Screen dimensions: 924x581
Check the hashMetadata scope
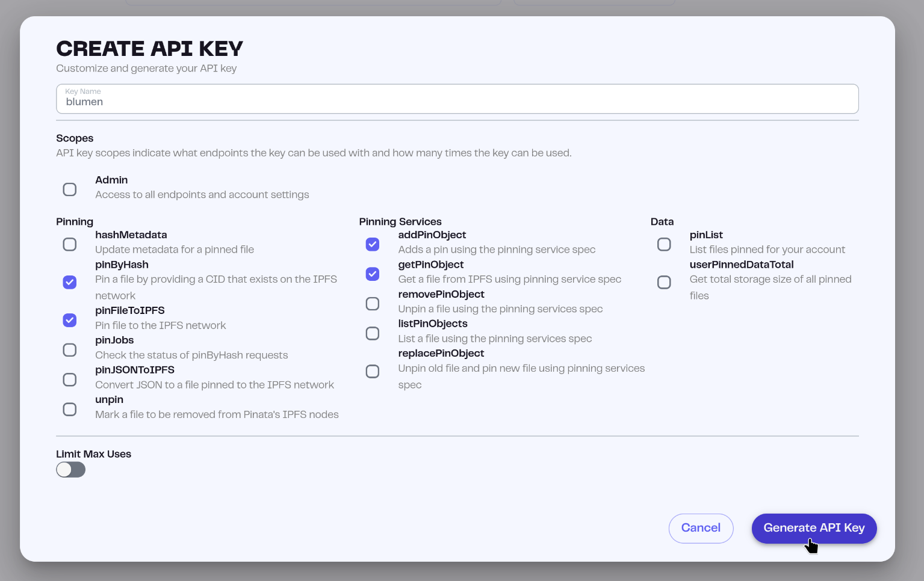[x=70, y=245]
